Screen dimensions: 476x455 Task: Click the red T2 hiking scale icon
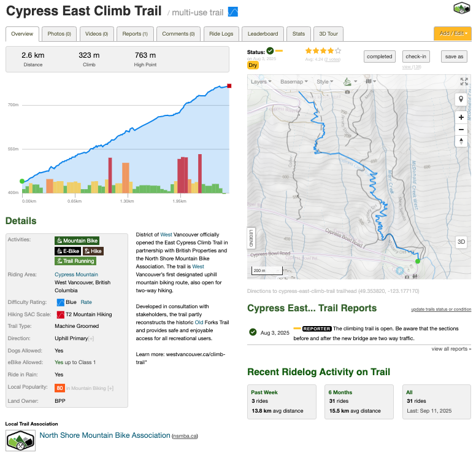tap(60, 314)
